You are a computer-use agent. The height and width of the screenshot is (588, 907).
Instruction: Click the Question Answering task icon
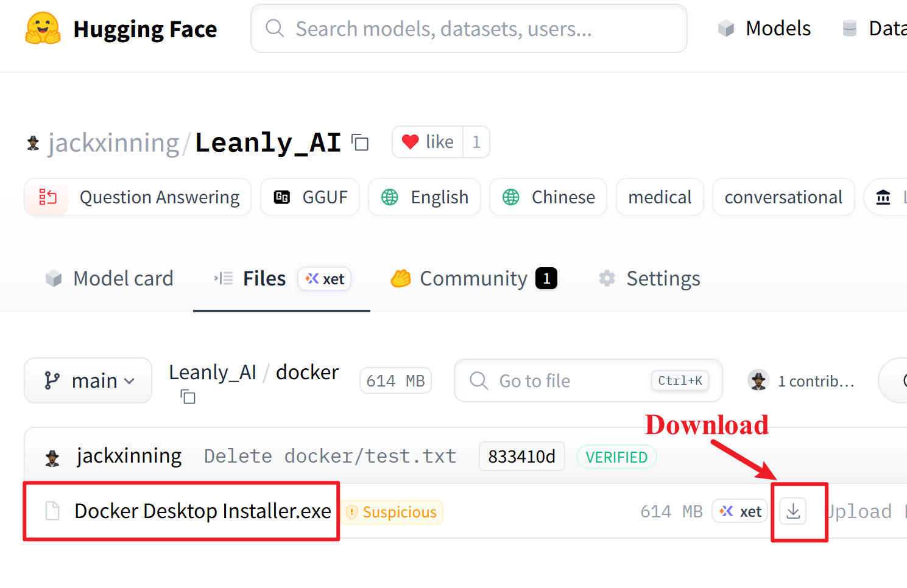(48, 197)
